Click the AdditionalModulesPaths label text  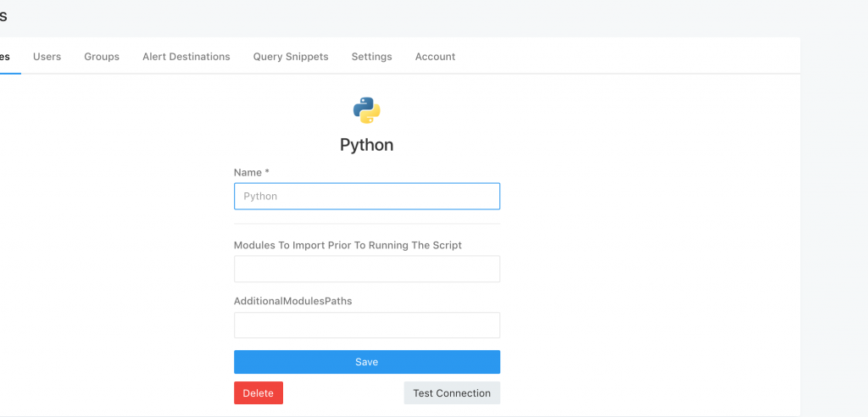click(292, 301)
